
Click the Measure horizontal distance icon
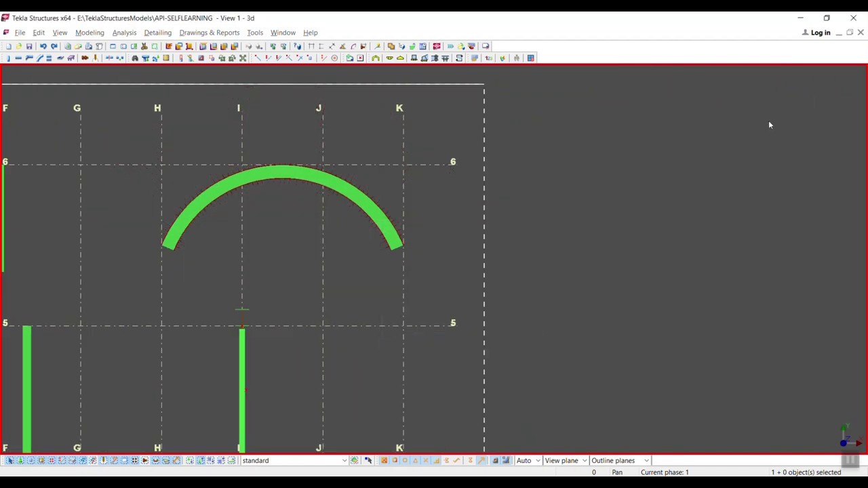pos(311,46)
